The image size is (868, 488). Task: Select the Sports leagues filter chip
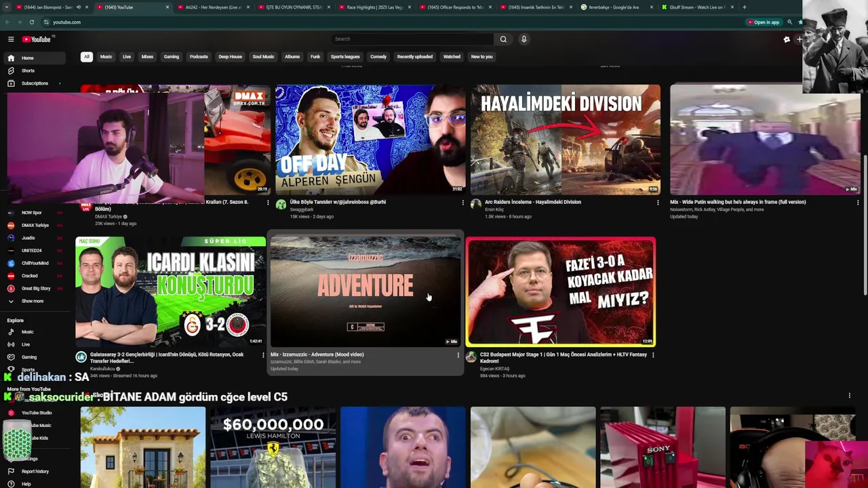345,57
